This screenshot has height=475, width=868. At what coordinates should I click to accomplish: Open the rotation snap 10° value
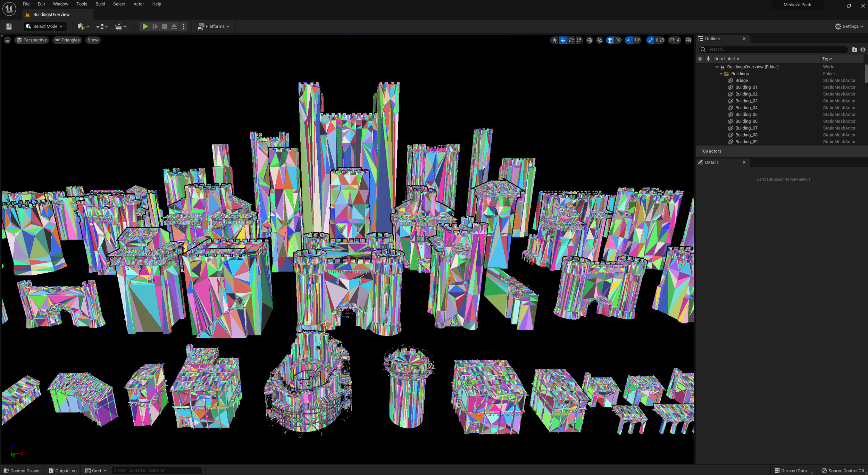click(x=637, y=40)
